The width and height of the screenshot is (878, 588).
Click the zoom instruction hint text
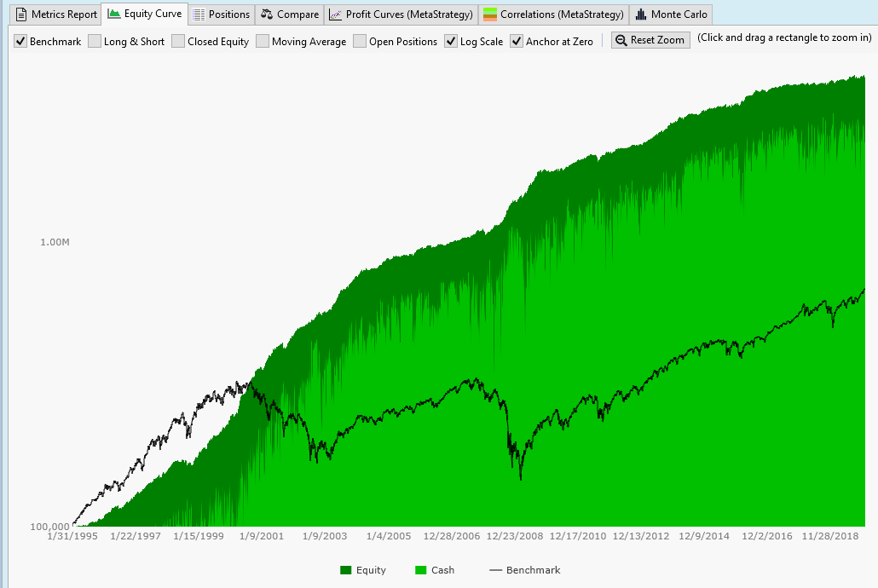784,37
